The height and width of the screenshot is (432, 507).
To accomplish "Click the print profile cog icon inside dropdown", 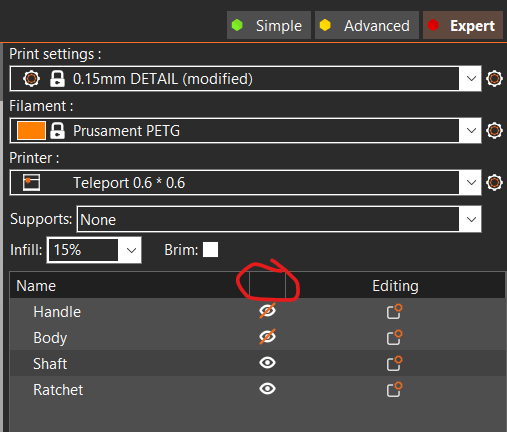I will pos(31,79).
